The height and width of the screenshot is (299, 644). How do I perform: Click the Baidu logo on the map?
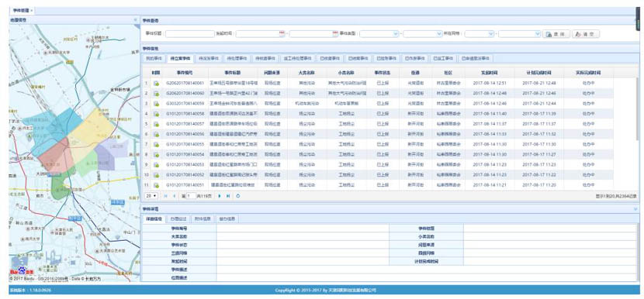click(x=23, y=272)
